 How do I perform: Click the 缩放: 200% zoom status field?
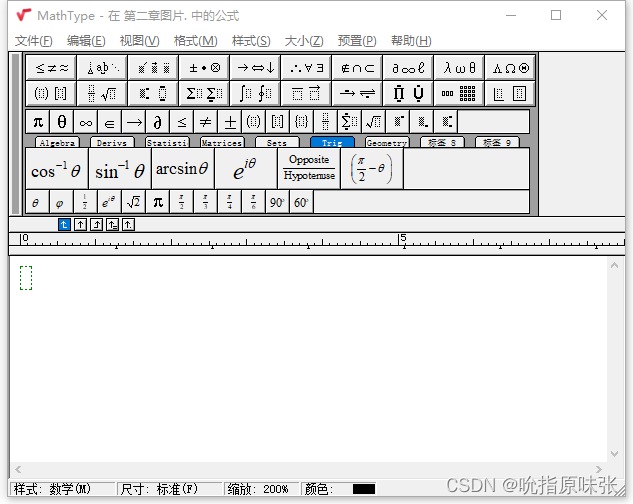coord(262,489)
